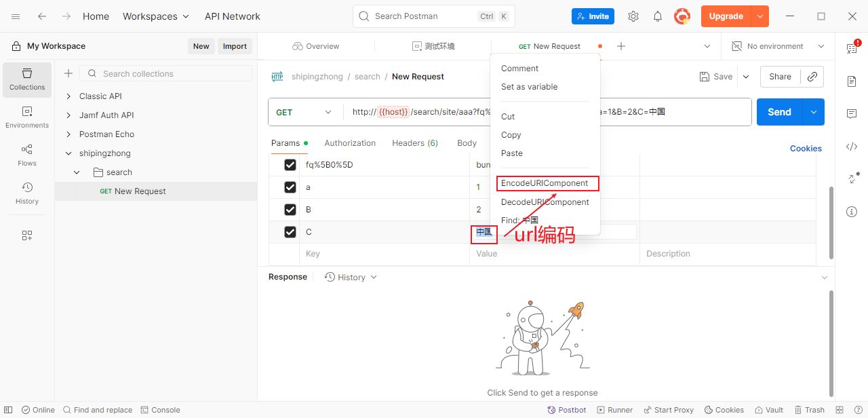Copy request link using the link icon
Viewport: 868px width, 418px height.
click(x=812, y=77)
